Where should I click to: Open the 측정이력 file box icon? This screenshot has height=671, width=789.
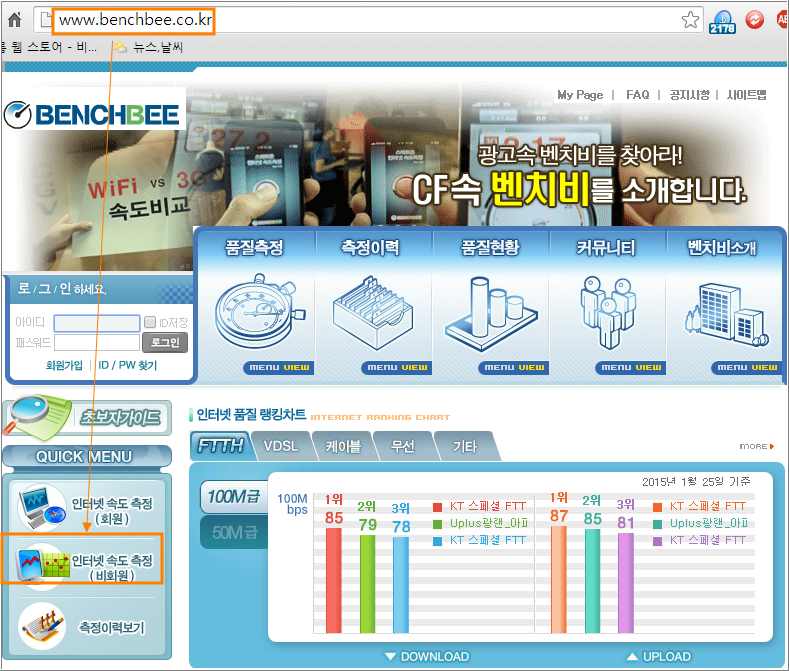[373, 312]
